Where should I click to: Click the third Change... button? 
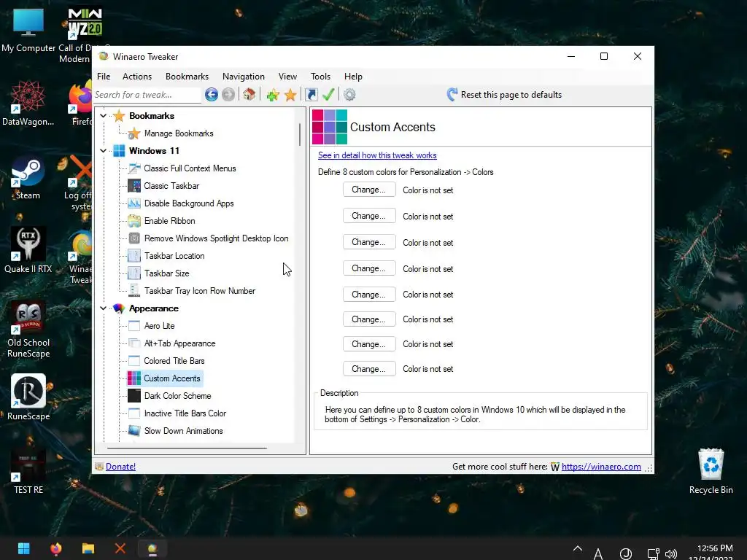369,242
